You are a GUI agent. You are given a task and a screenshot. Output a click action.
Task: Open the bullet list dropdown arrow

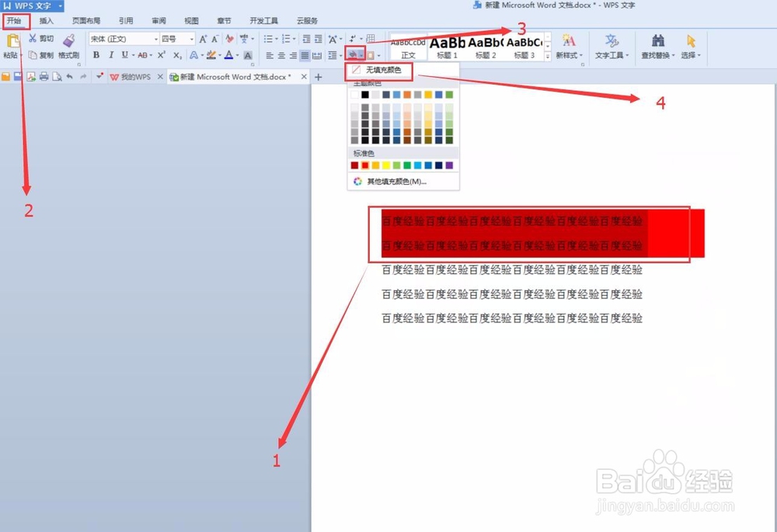tap(276, 39)
